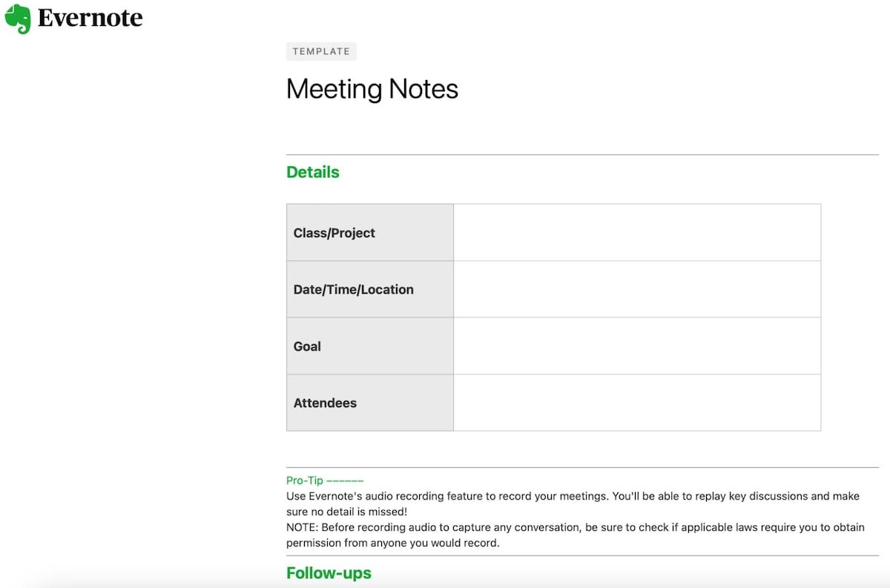Click the Evernote wordmark text
Image resolution: width=890 pixels, height=588 pixels.
click(90, 18)
